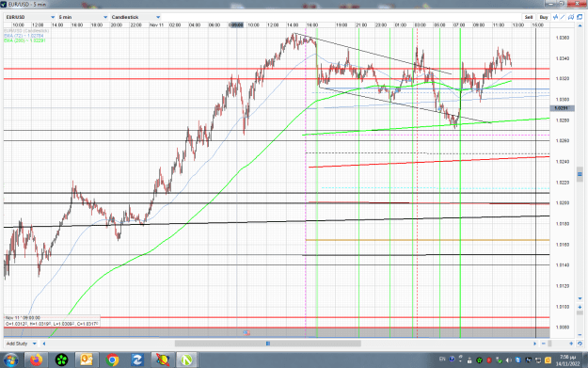Click the horizontal zoom in plus icon

point(571,344)
